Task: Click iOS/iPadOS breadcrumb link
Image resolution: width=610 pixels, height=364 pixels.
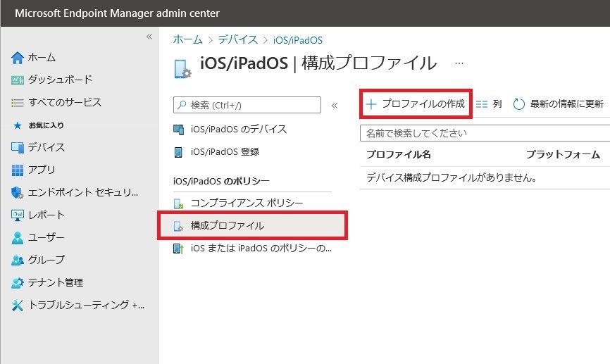Action: [298, 40]
